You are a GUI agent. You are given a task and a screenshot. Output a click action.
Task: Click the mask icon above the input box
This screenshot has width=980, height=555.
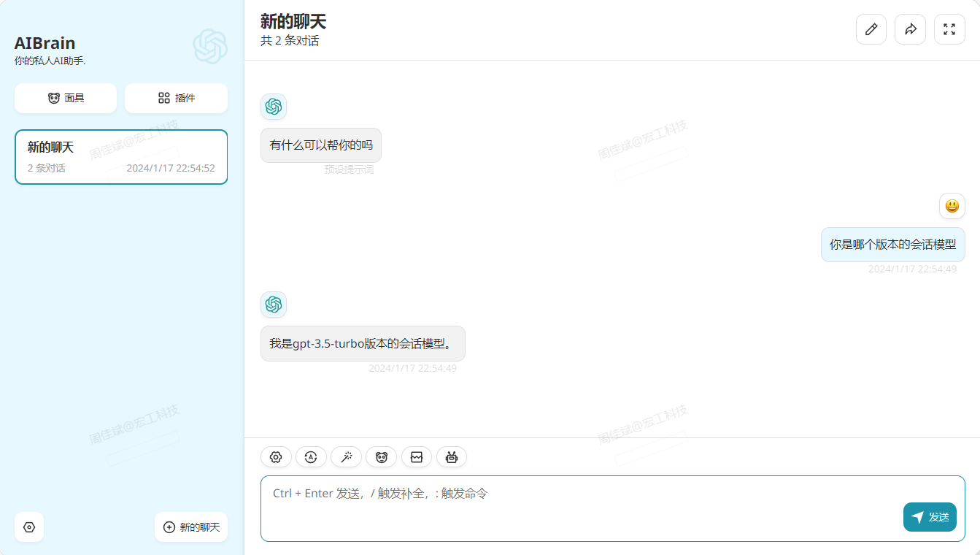pyautogui.click(x=381, y=457)
